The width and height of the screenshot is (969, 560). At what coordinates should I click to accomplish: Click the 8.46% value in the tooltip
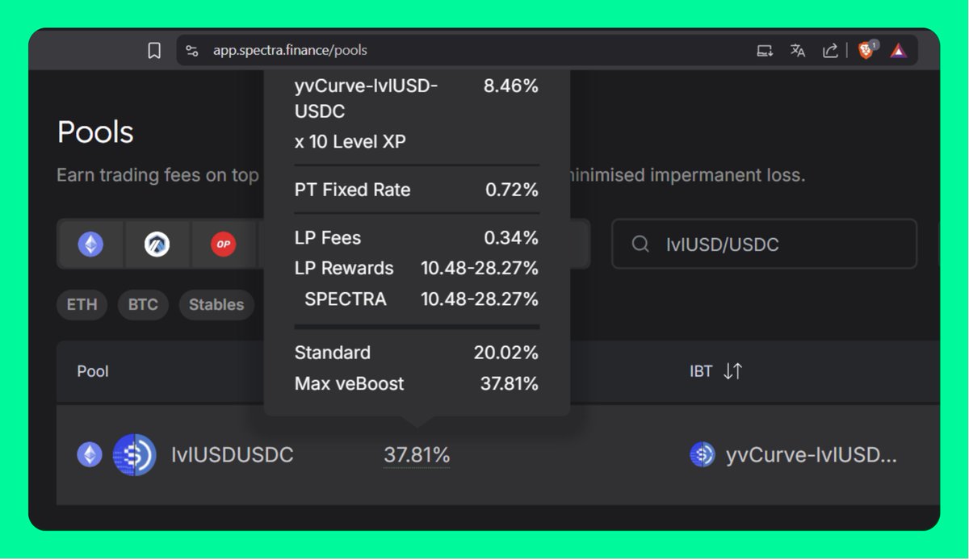(510, 86)
